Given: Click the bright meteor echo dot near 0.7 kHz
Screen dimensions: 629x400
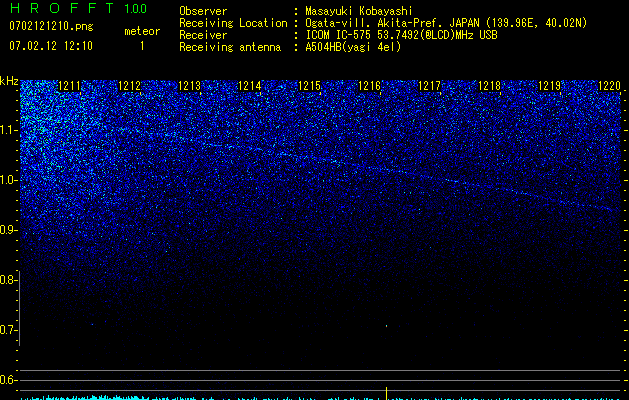Looking at the screenshot, I should [x=386, y=326].
